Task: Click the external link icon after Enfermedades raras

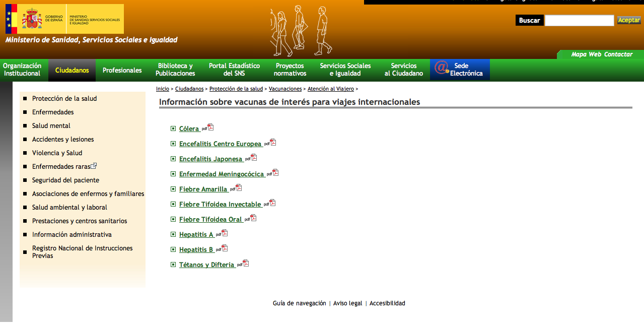Action: pos(94,166)
